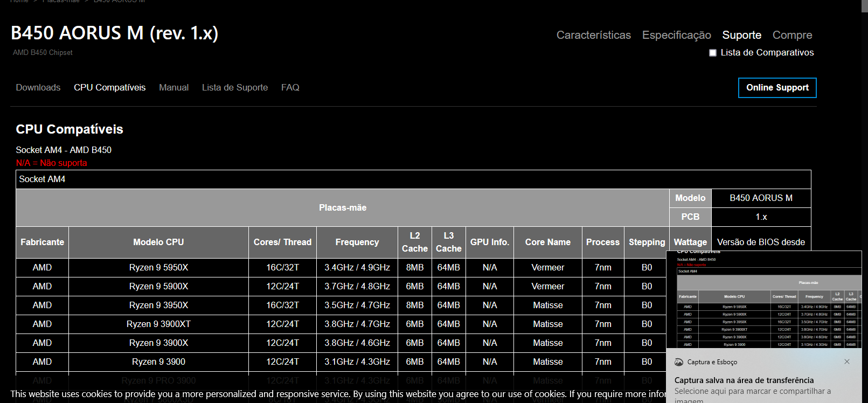The width and height of the screenshot is (868, 403).
Task: Click the PCB 1.x value cell
Action: pyautogui.click(x=761, y=217)
